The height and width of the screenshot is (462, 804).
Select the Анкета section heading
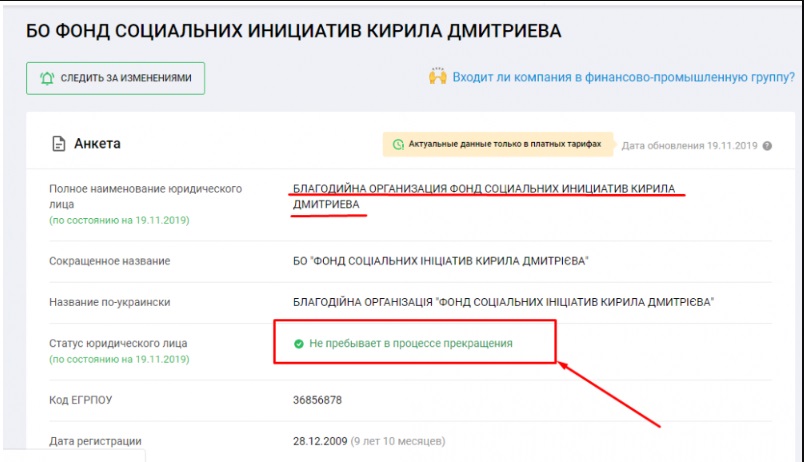pyautogui.click(x=97, y=144)
